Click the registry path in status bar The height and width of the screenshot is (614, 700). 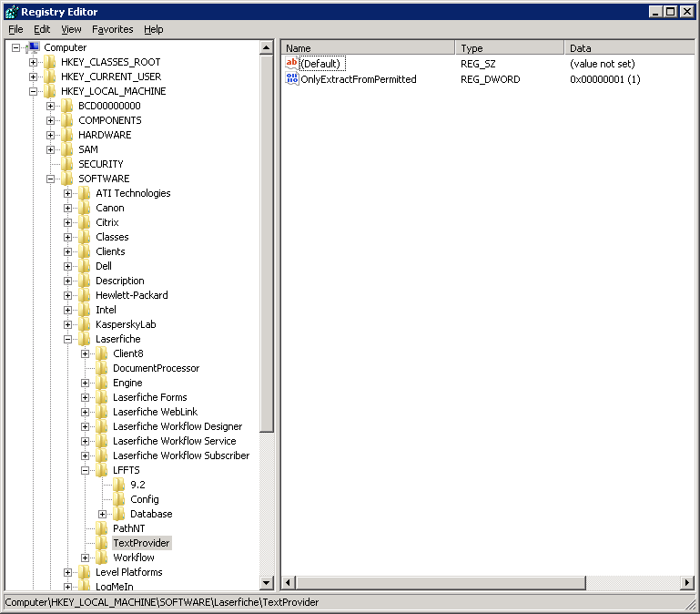click(162, 602)
